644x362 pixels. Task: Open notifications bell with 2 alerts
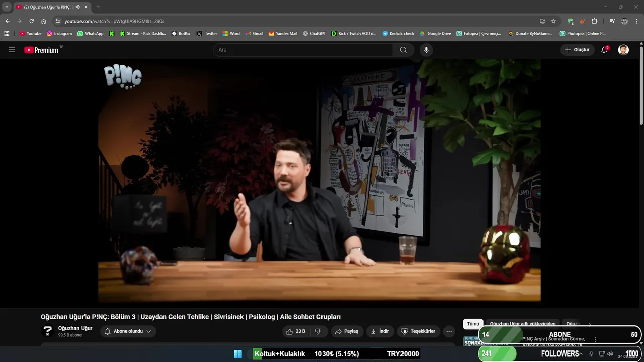605,50
